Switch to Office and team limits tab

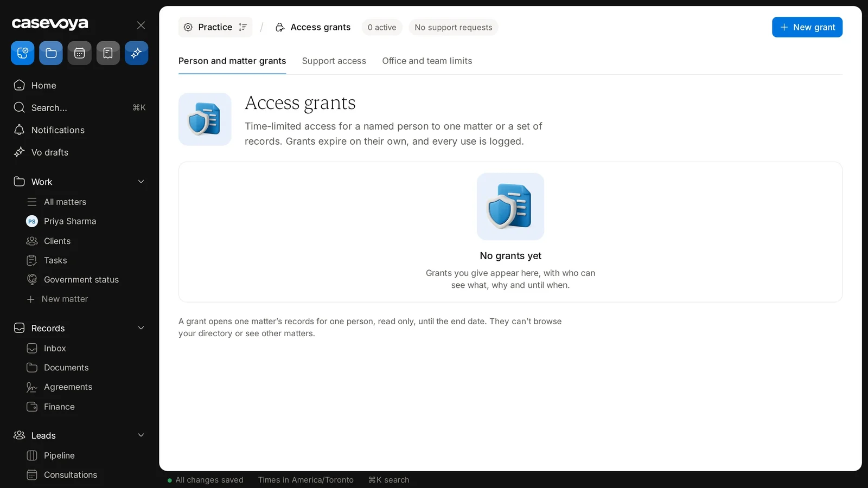coord(427,61)
